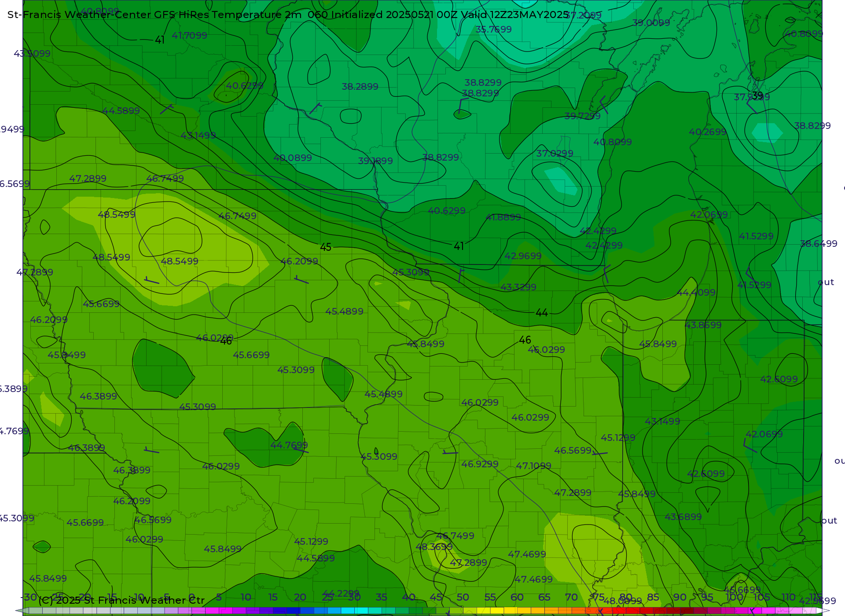This screenshot has height=616, width=845.
Task: Select the 43.5099 temperature reading
Action: [x=32, y=54]
